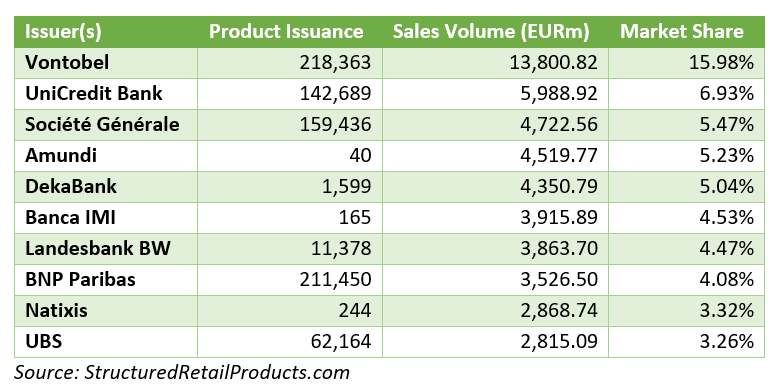
Task: Select the Product Issuance column header
Action: coord(290,32)
